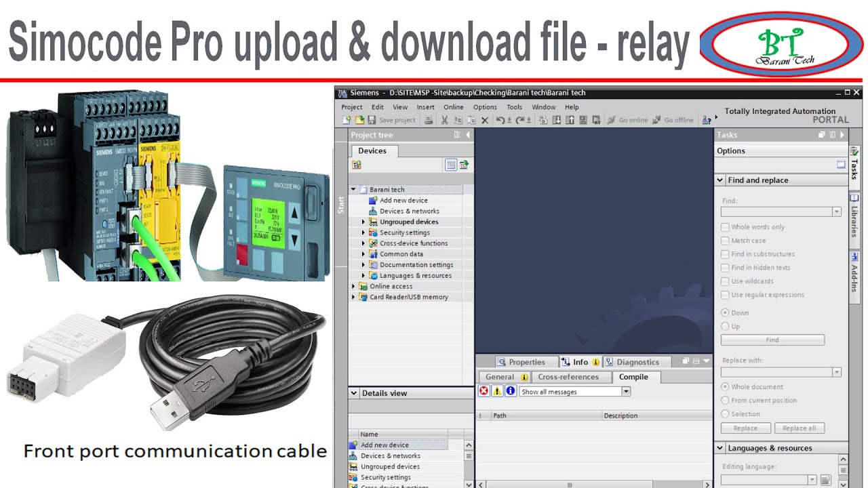
Task: Start simulation via the toolbar icon
Action: click(583, 120)
